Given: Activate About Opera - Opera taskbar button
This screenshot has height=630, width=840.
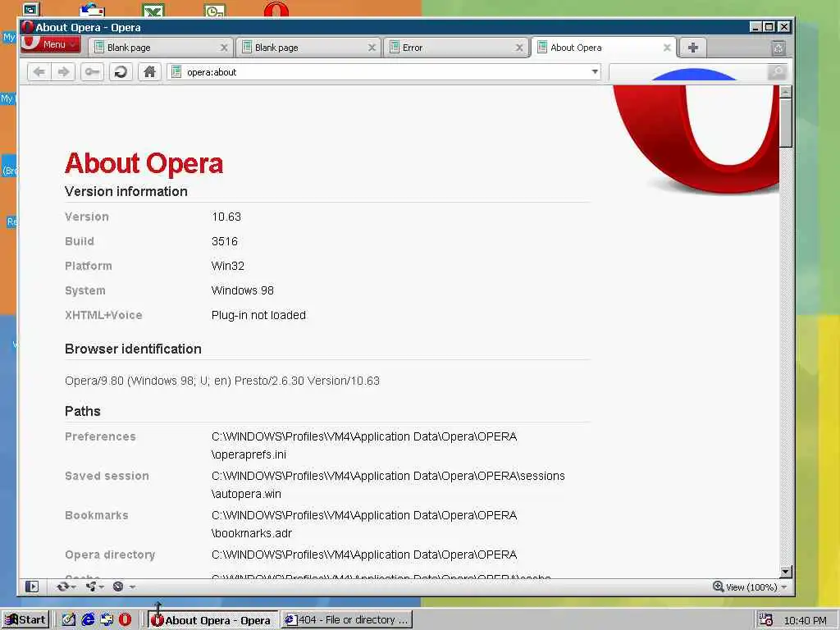Looking at the screenshot, I should (x=212, y=620).
